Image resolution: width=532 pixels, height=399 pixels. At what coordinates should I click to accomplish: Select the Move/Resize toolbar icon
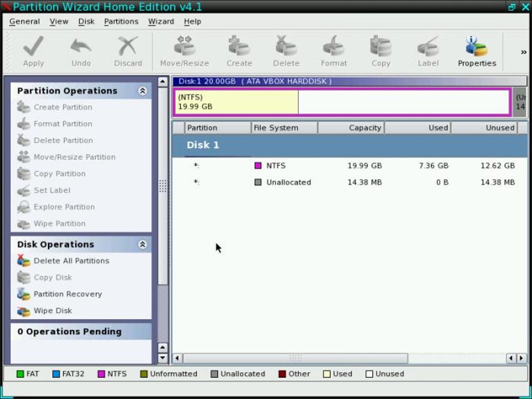click(x=185, y=46)
